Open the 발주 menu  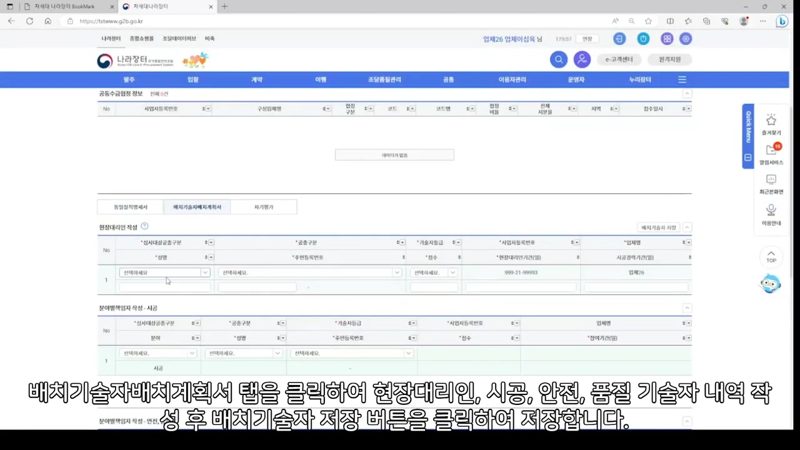129,80
